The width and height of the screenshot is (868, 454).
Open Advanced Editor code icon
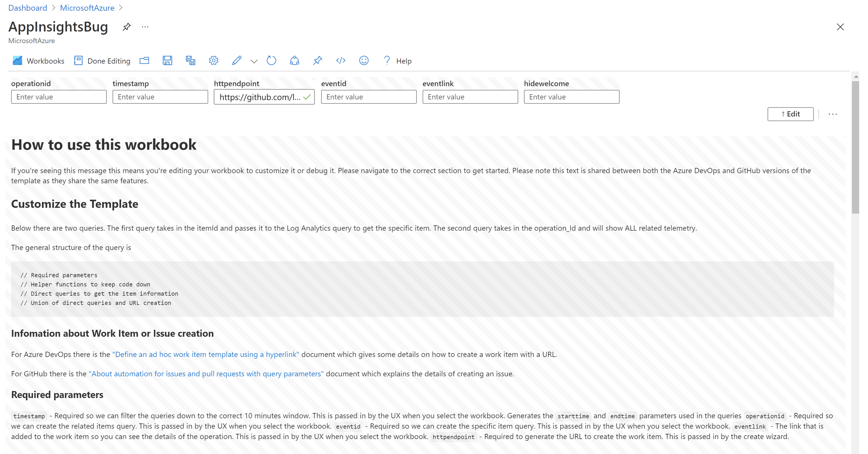point(341,61)
